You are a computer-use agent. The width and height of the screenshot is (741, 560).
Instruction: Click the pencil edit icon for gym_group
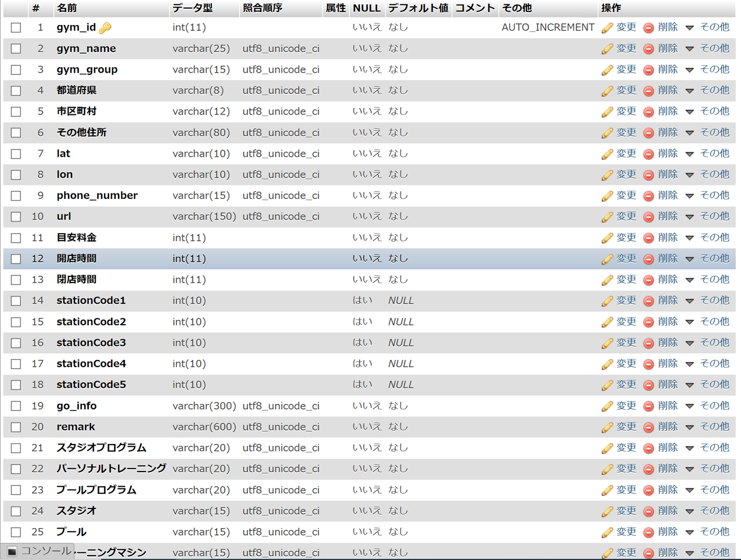click(x=607, y=70)
